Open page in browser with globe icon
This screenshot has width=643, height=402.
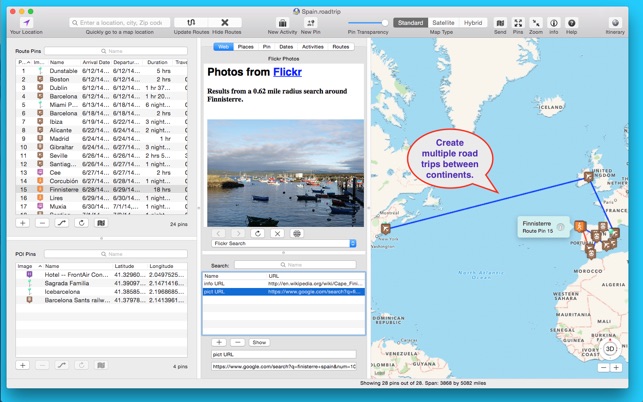pos(297,233)
